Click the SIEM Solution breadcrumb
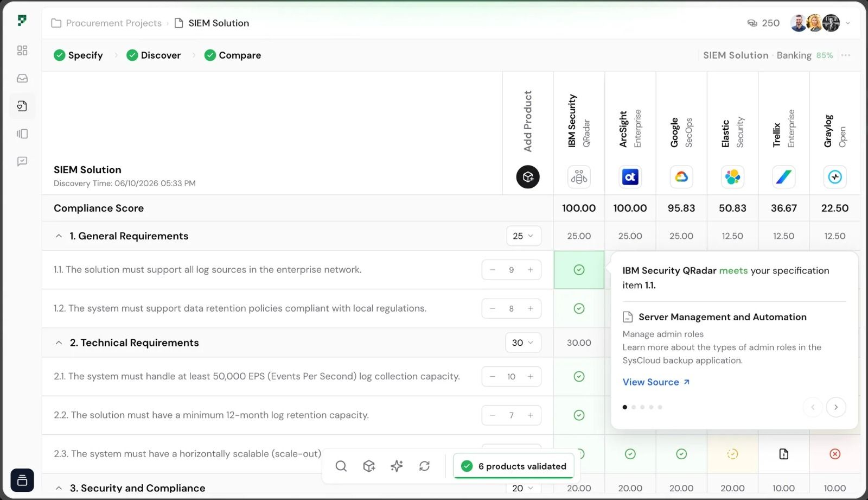 pyautogui.click(x=212, y=23)
